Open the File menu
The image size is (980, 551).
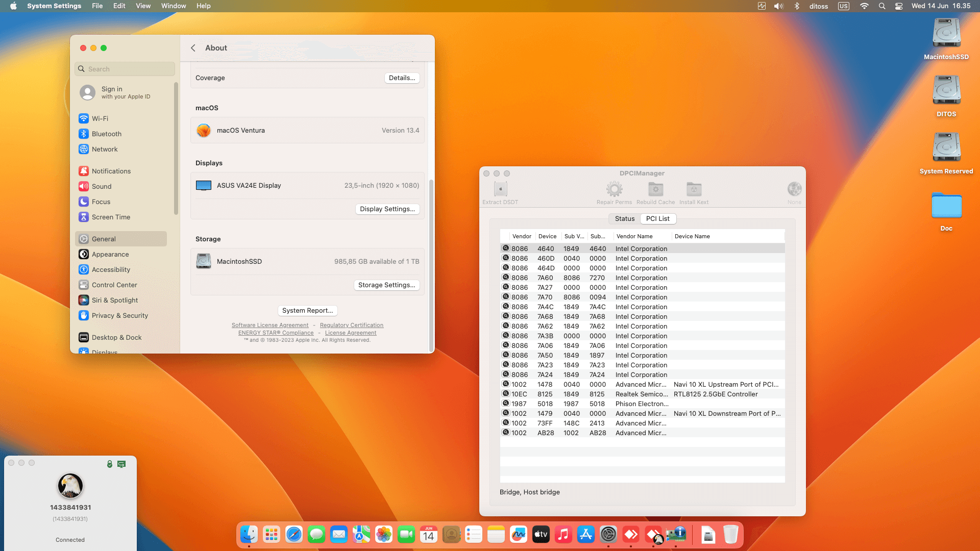coord(97,6)
